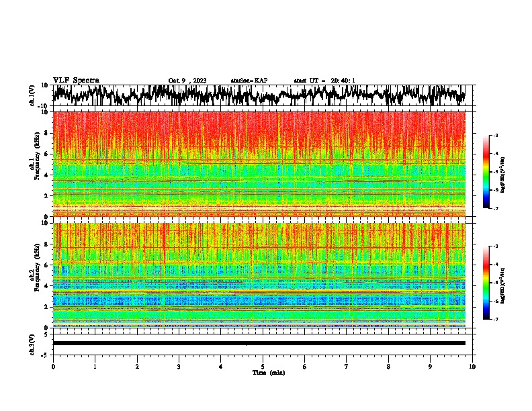532x411 pixels.
Task: Click time axis tick label "1"
Action: [x=95, y=367]
